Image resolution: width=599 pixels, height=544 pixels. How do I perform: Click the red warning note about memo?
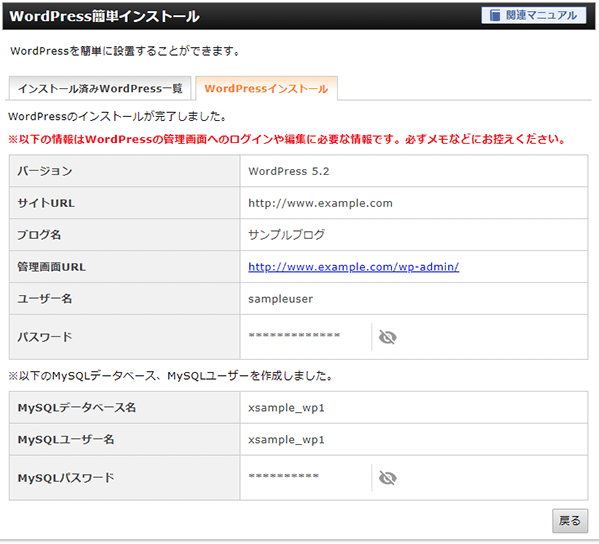coord(287,139)
